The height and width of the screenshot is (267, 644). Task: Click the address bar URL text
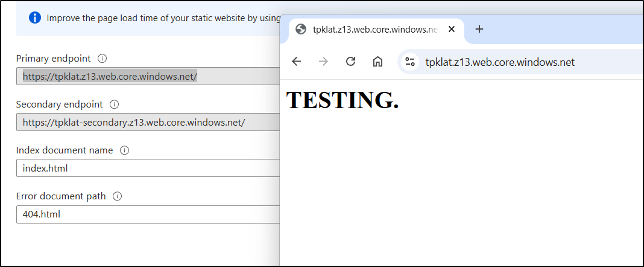click(500, 62)
